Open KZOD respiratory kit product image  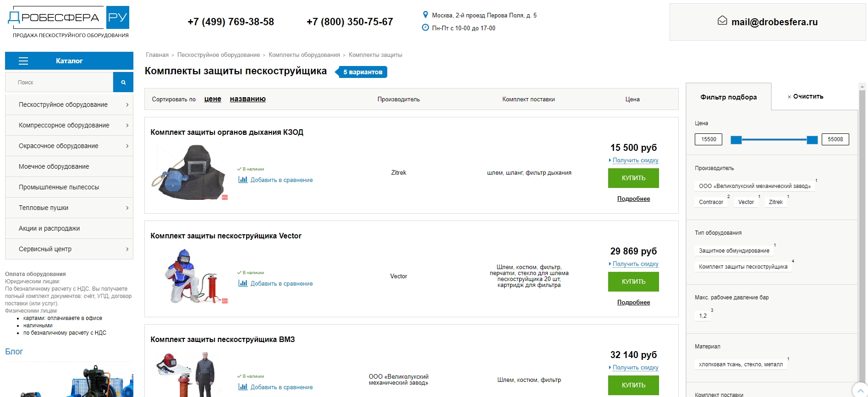[x=190, y=172]
